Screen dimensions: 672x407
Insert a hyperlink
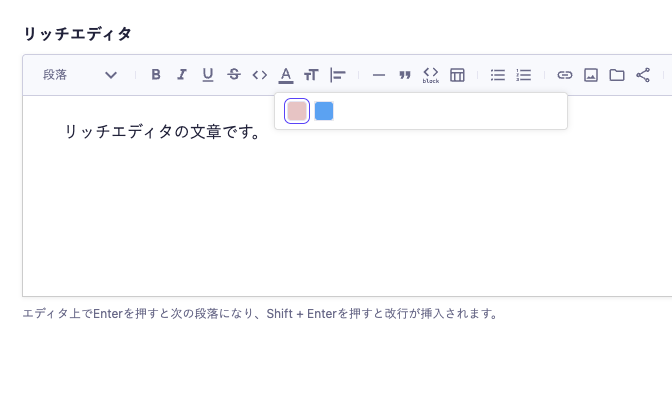tap(565, 75)
